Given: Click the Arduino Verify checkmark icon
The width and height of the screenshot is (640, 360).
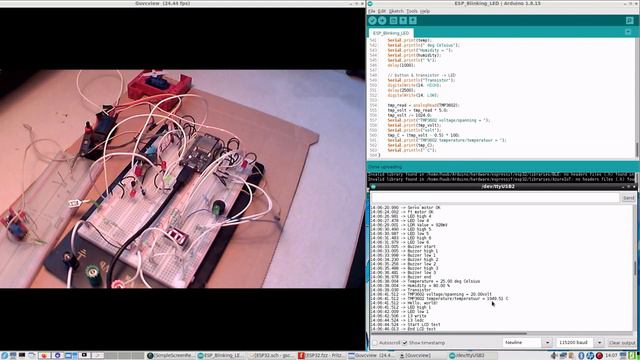Looking at the screenshot, I should [372, 20].
